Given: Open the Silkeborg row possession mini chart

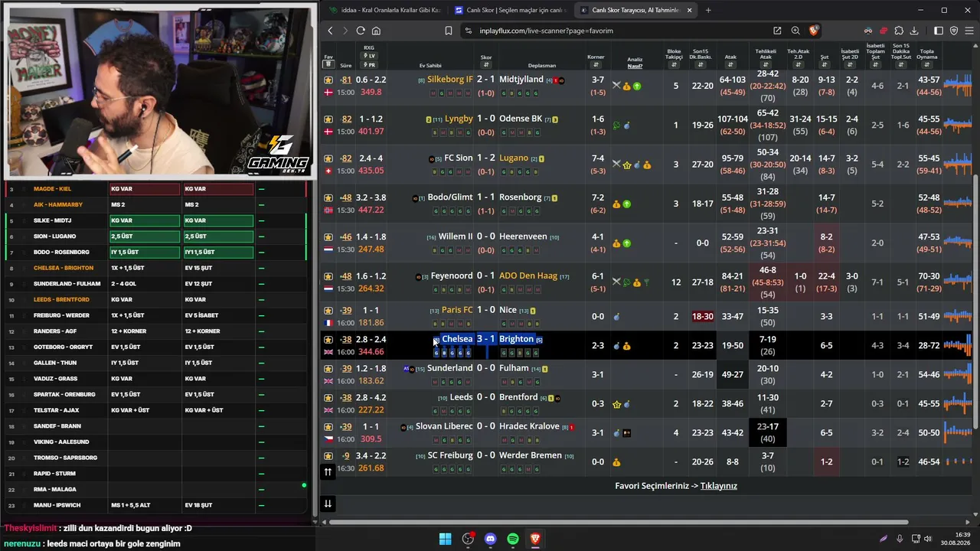Looking at the screenshot, I should pos(957,86).
